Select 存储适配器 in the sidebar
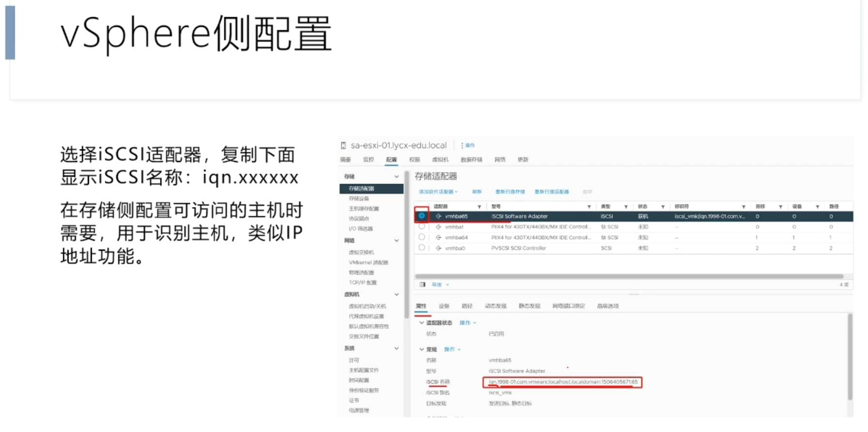 coord(371,188)
